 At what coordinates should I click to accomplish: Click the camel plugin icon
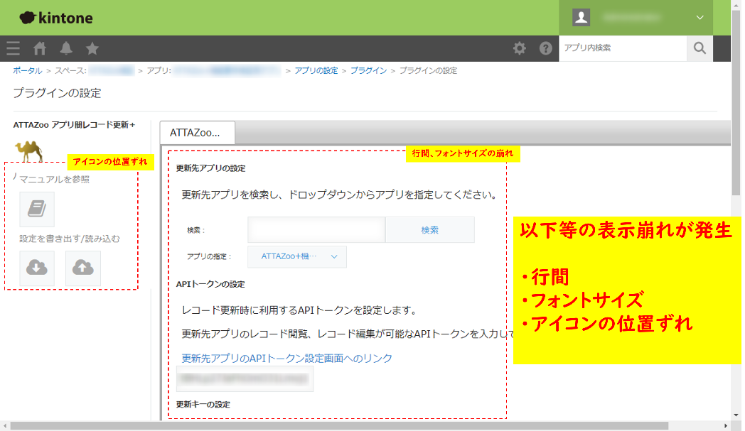(29, 151)
